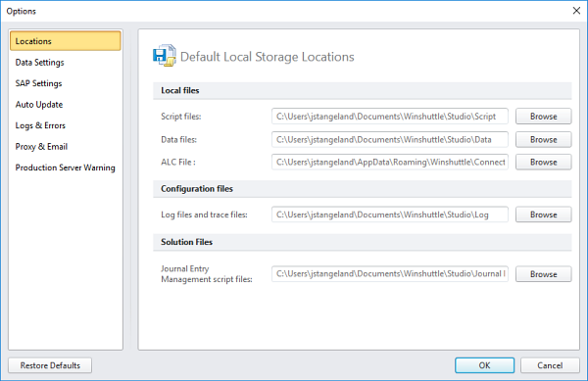Click the Log files path field
The image size is (588, 381).
(390, 214)
